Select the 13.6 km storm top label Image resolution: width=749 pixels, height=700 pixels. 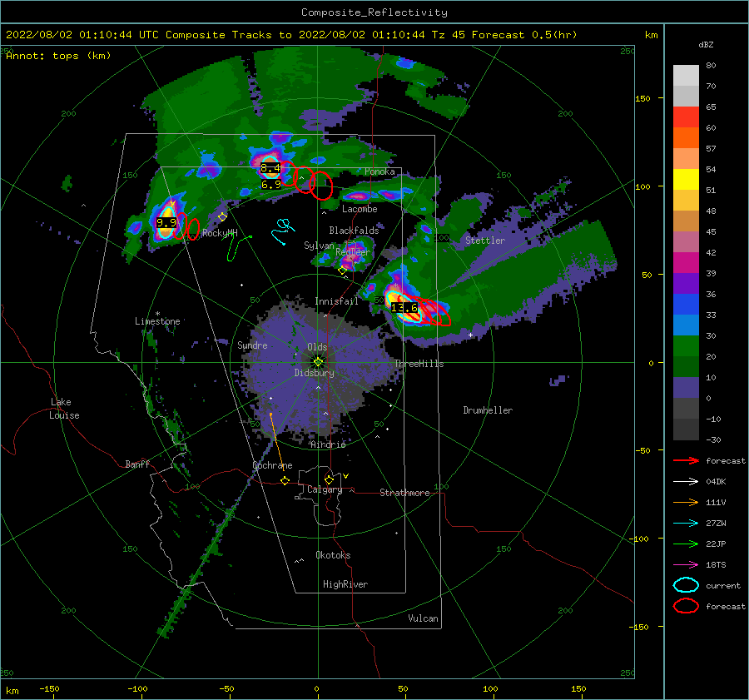point(404,308)
